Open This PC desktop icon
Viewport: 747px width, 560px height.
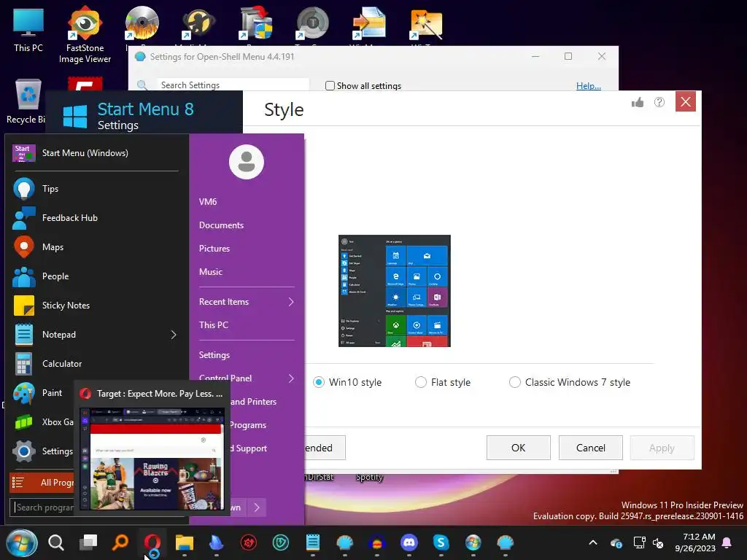[x=28, y=31]
